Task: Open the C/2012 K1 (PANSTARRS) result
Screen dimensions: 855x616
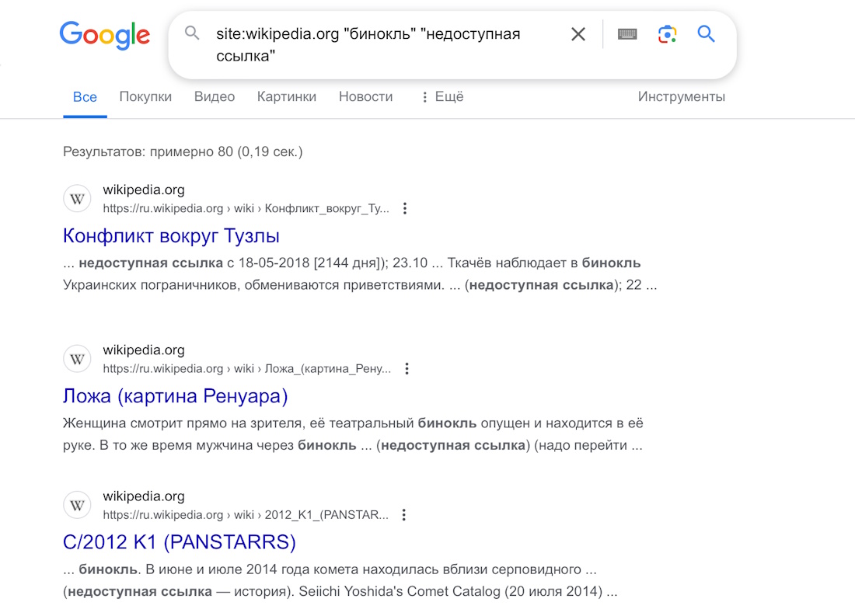Action: (x=180, y=543)
